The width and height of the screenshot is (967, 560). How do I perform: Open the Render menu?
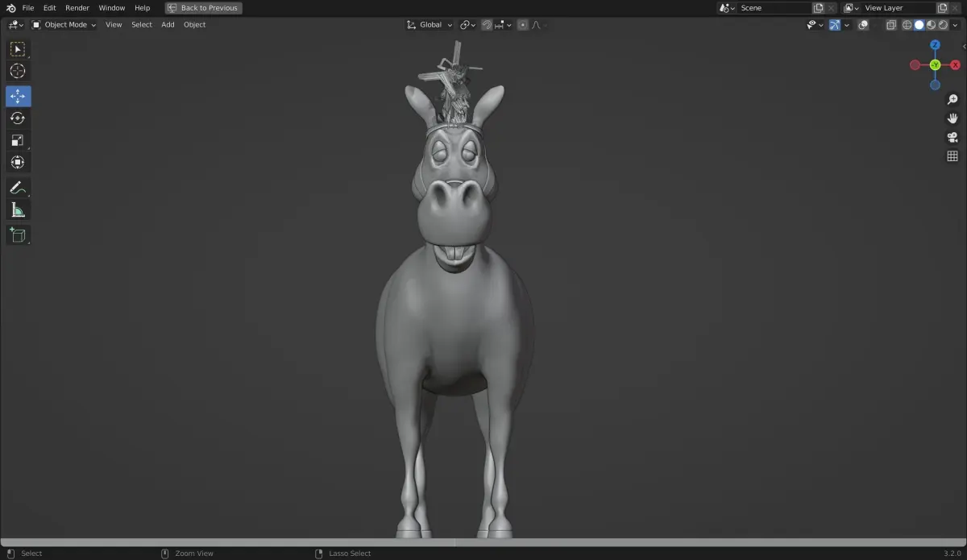(x=77, y=8)
